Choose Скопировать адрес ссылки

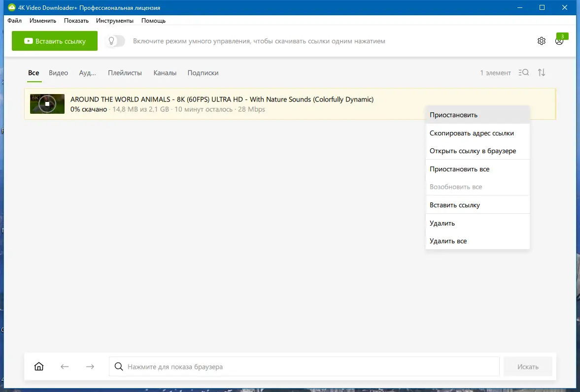(478, 133)
